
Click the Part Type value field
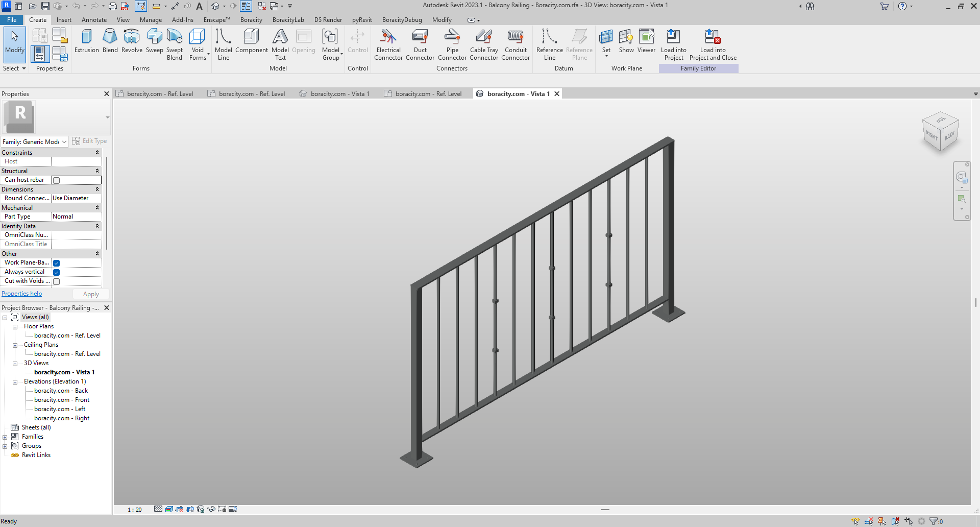77,217
